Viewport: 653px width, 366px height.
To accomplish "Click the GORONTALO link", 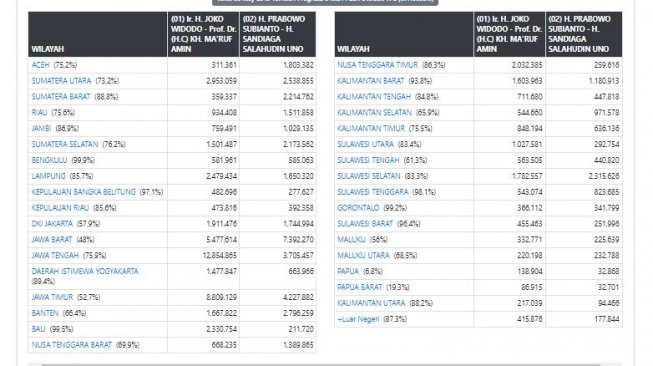I will tap(358, 208).
